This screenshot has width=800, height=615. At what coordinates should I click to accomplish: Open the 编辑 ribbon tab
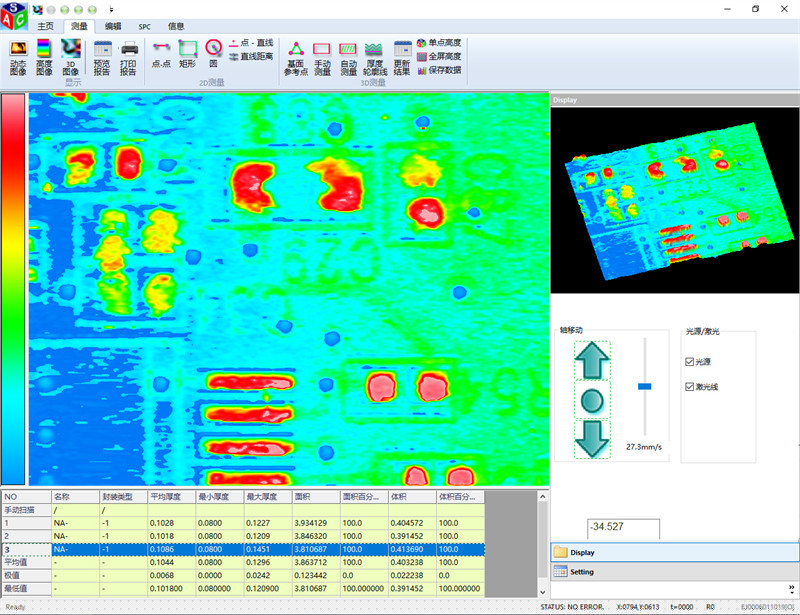click(x=113, y=26)
